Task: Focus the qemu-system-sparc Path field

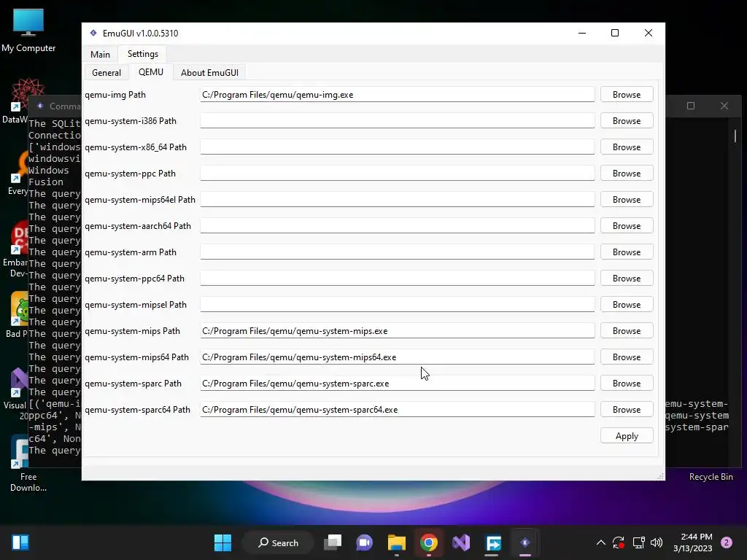Action: coord(398,383)
